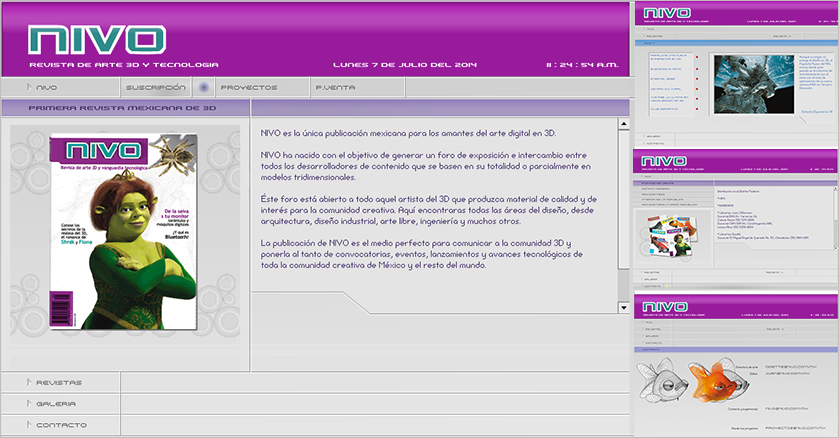This screenshot has height=438, width=839.
Task: Click the scrollbar up arrow of text panel
Action: [x=623, y=125]
